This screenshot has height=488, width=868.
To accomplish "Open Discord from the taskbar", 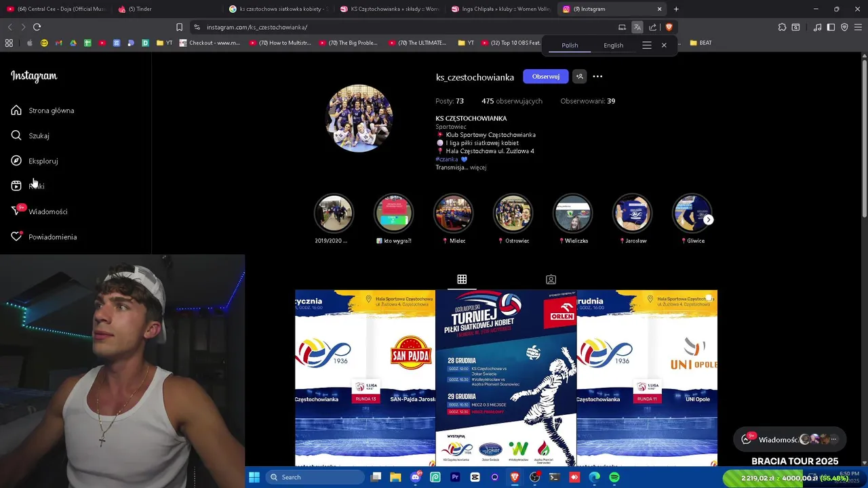I will (416, 477).
